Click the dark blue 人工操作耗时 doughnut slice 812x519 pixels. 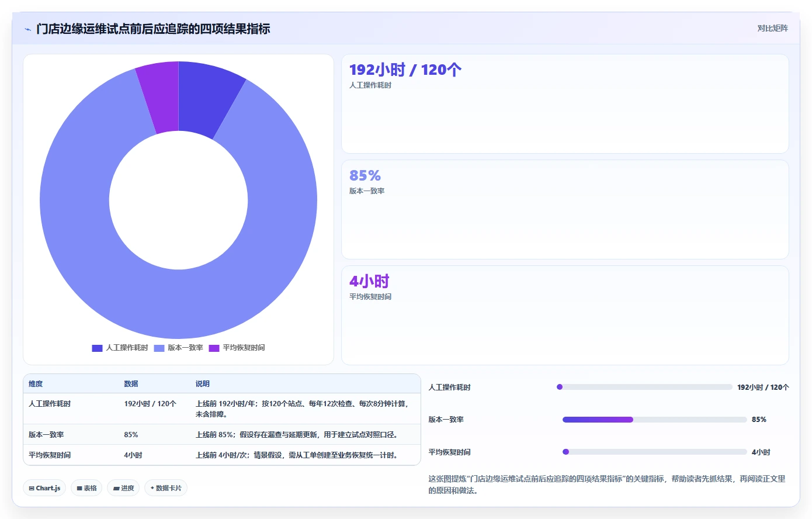[208, 99]
